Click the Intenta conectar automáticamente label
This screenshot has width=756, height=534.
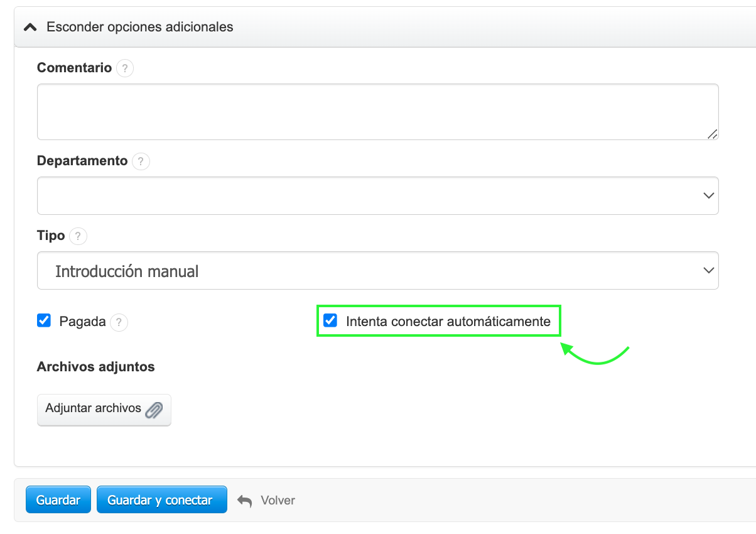(448, 322)
